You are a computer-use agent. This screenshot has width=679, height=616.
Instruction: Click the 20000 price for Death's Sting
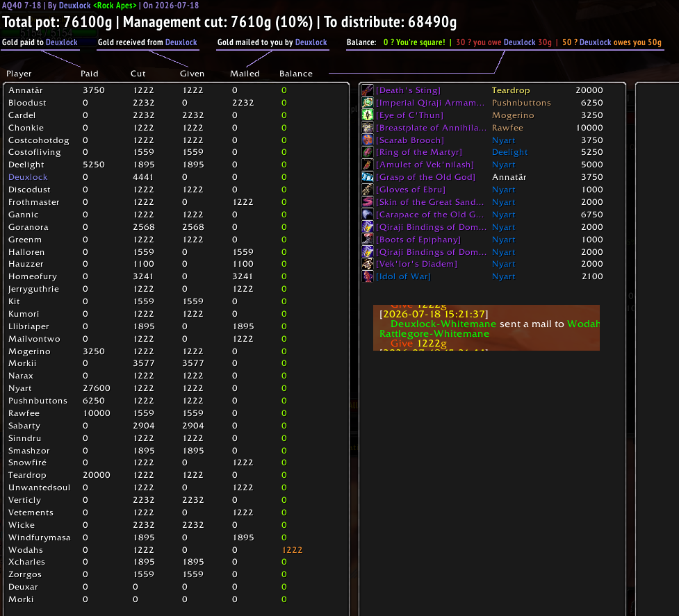[589, 90]
